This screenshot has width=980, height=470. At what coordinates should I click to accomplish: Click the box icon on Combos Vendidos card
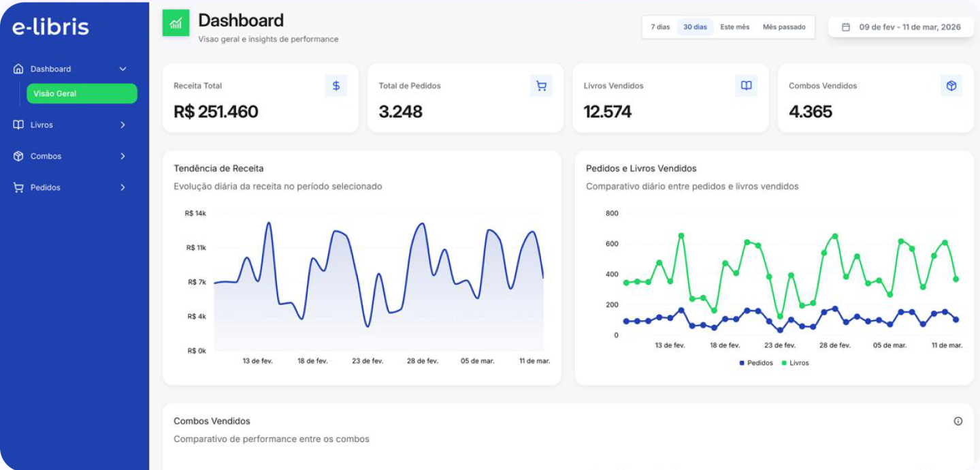point(951,86)
